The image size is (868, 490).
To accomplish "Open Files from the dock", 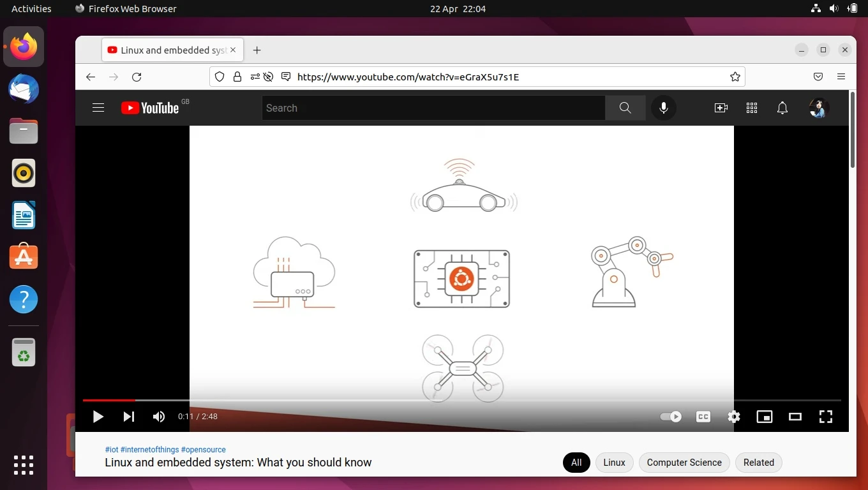I will [24, 131].
